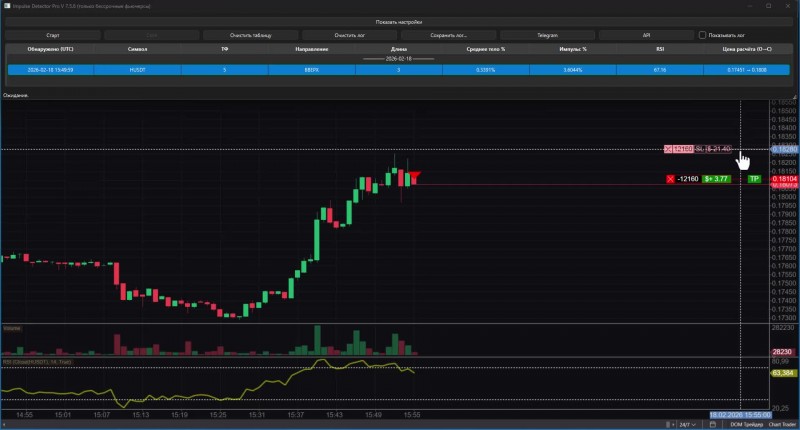This screenshot has width=800, height=430.
Task: Click the -12160 position size label
Action: (x=688, y=179)
